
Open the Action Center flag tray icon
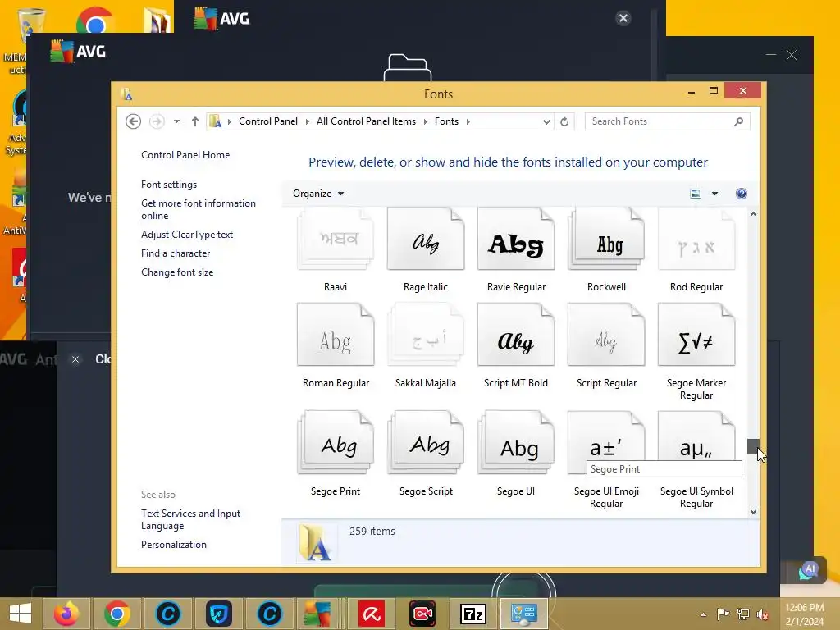(724, 614)
